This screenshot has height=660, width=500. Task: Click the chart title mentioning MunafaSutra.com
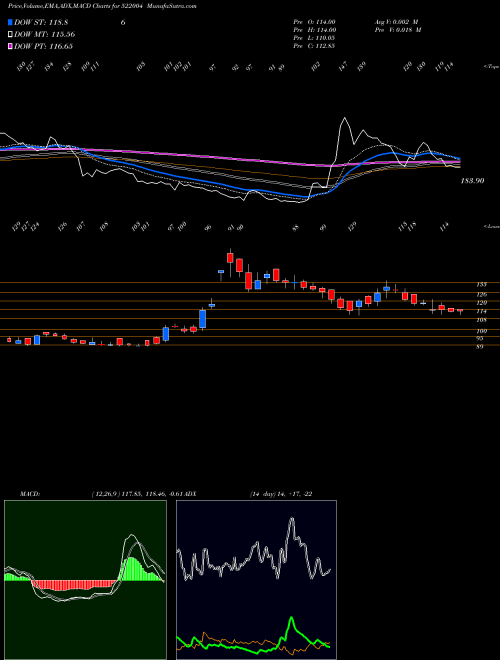click(102, 6)
